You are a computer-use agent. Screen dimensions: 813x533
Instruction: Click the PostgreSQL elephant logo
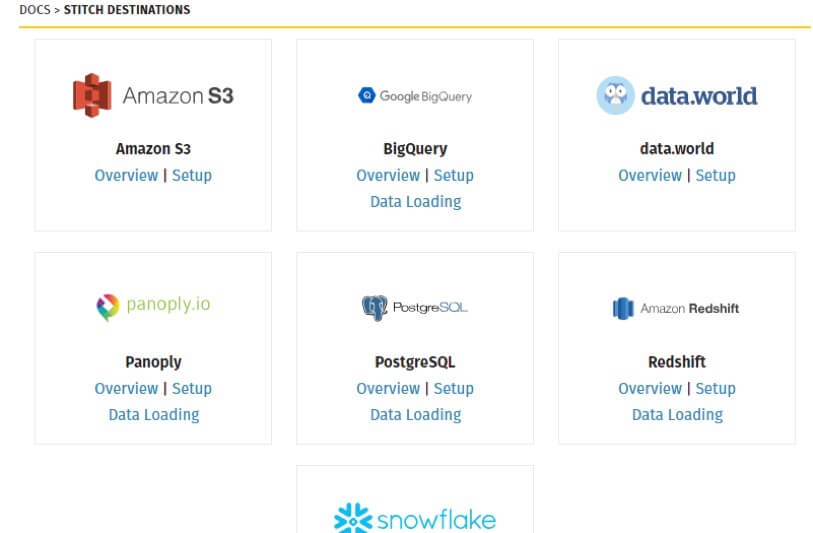[x=375, y=307]
